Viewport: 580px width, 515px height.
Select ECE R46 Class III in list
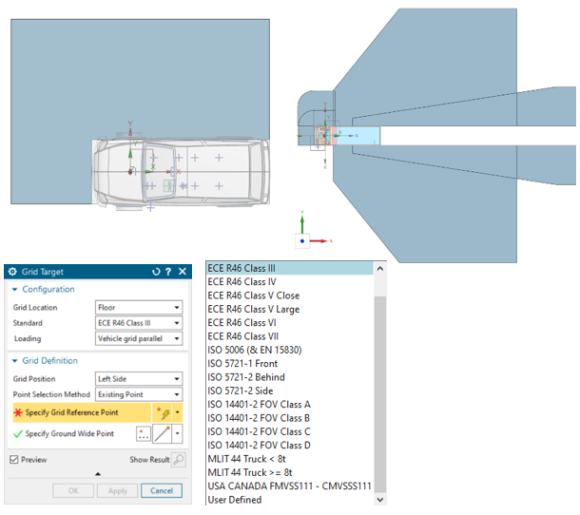click(x=290, y=268)
